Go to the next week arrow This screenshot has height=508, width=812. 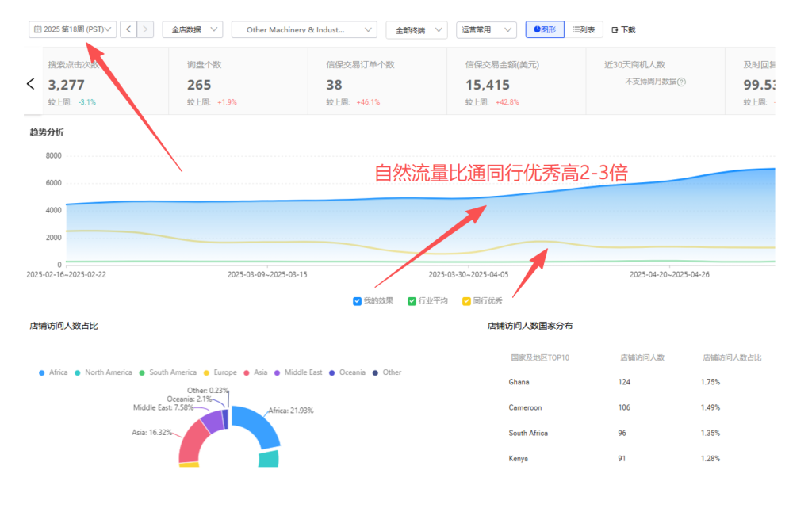[x=146, y=29]
